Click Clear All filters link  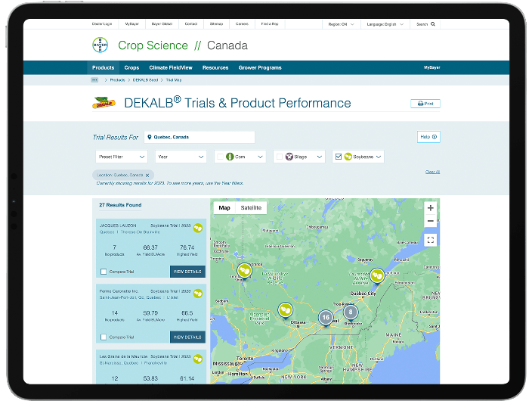[x=432, y=172]
